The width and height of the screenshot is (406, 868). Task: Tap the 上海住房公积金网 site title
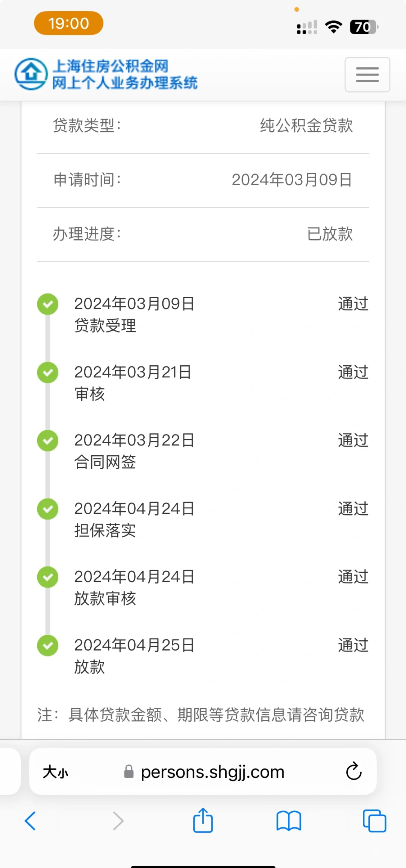point(111,66)
